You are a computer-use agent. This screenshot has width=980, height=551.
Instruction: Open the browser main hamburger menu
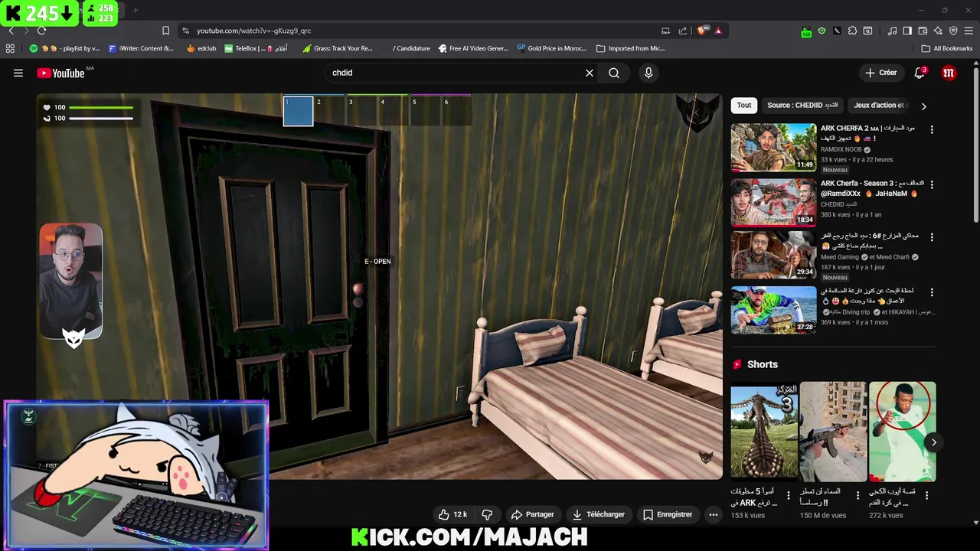pos(969,31)
